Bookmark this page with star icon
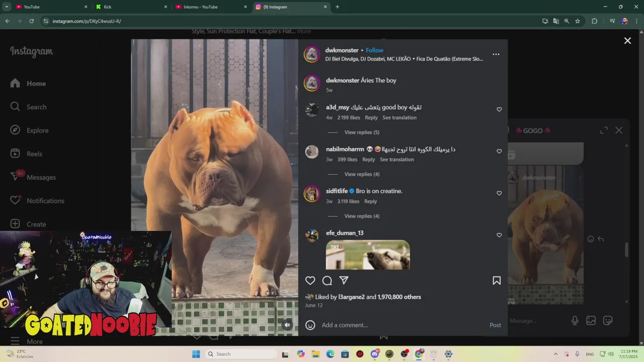The width and height of the screenshot is (644, 362). (578, 21)
